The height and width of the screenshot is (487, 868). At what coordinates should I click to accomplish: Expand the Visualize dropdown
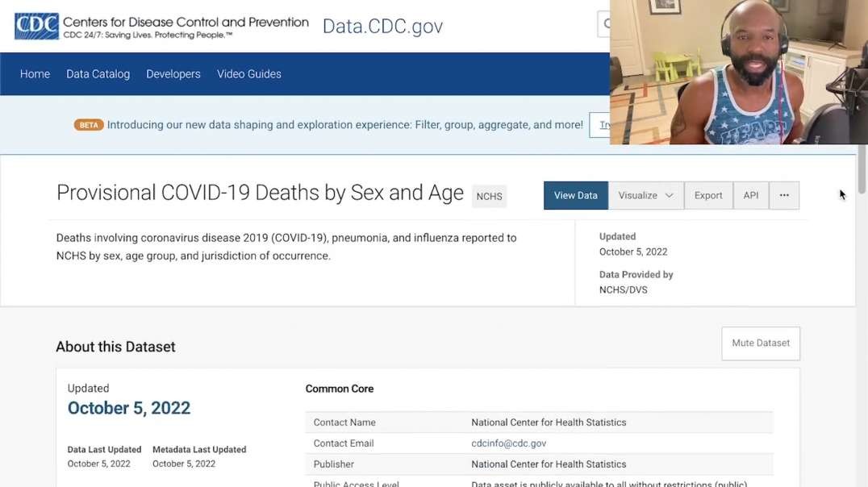[645, 195]
